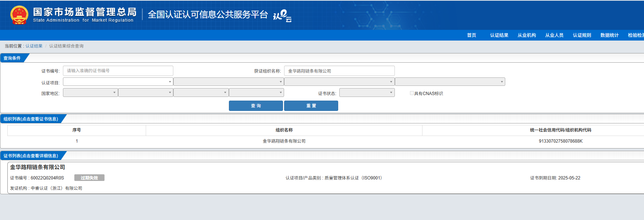Click credit code 91330702758078688K
The image size is (644, 220).
pos(560,141)
